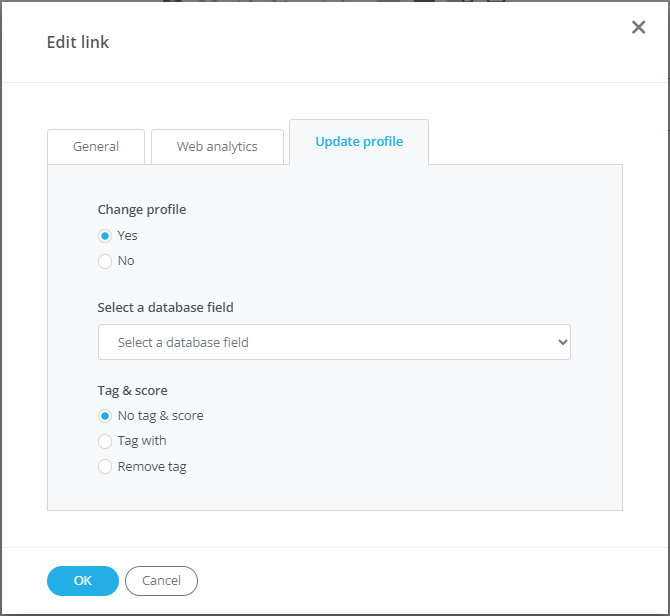
Task: Switch to the General tab
Action: click(x=96, y=146)
